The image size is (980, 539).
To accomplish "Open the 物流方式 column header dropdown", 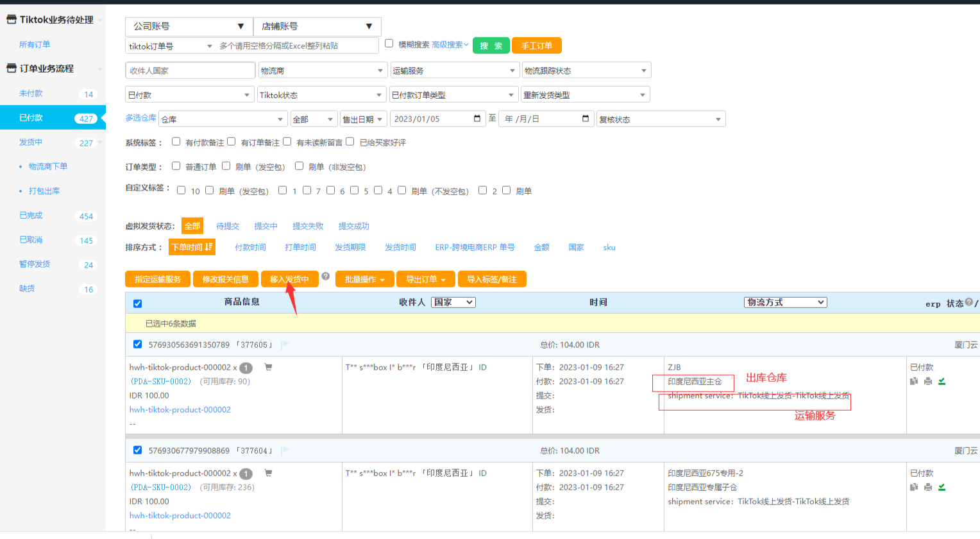I will (x=785, y=302).
